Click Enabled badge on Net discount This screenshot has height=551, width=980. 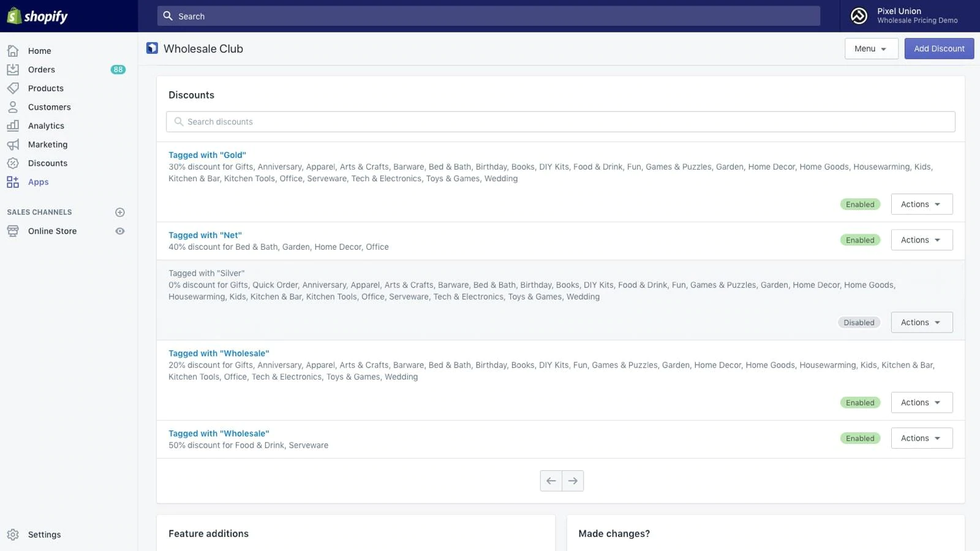(860, 240)
